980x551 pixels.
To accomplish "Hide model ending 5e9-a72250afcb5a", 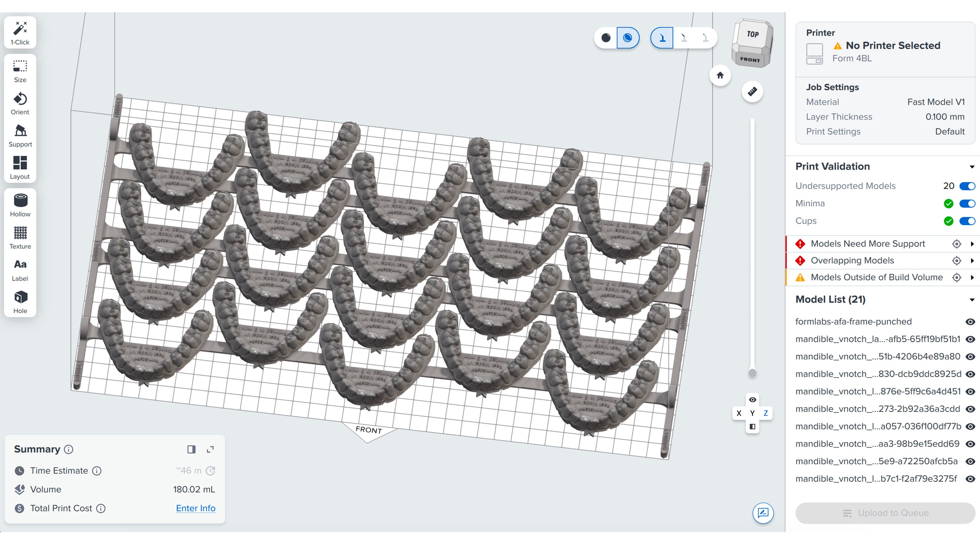I will tap(970, 461).
